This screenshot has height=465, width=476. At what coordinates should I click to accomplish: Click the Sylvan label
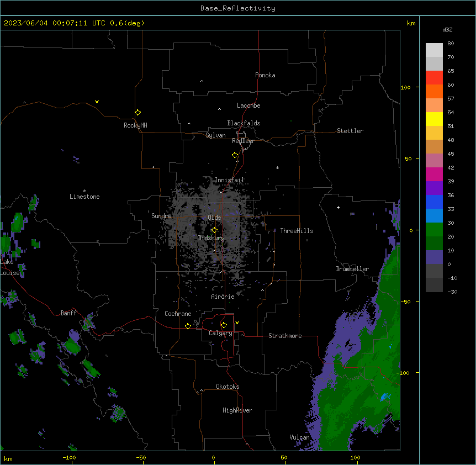pyautogui.click(x=215, y=135)
